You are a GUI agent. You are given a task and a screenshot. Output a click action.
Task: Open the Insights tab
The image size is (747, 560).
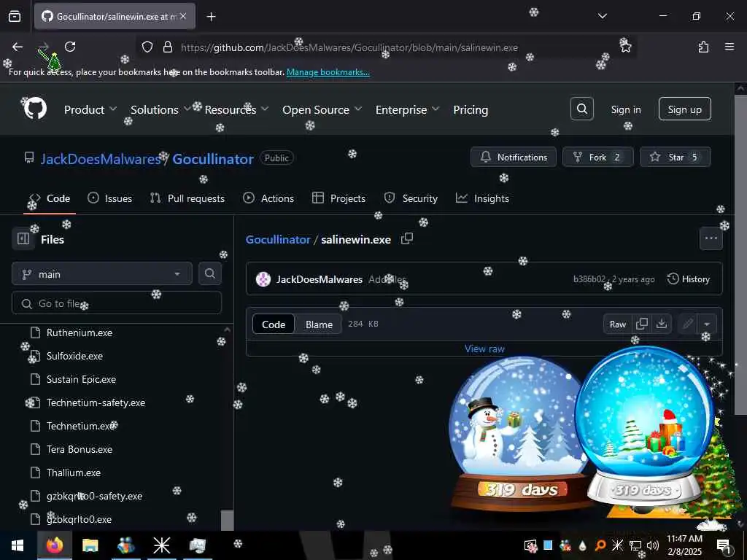tap(482, 198)
